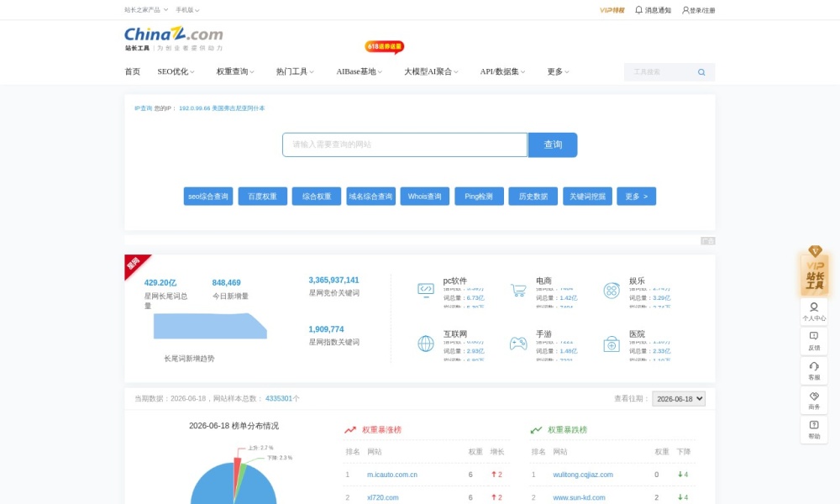Expand the 热门工具 menu

click(295, 71)
